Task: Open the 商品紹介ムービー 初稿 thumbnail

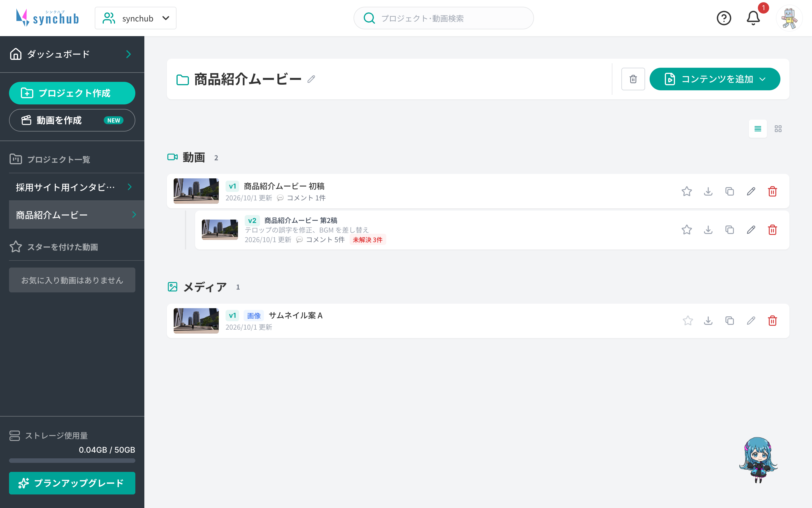Action: (x=196, y=191)
